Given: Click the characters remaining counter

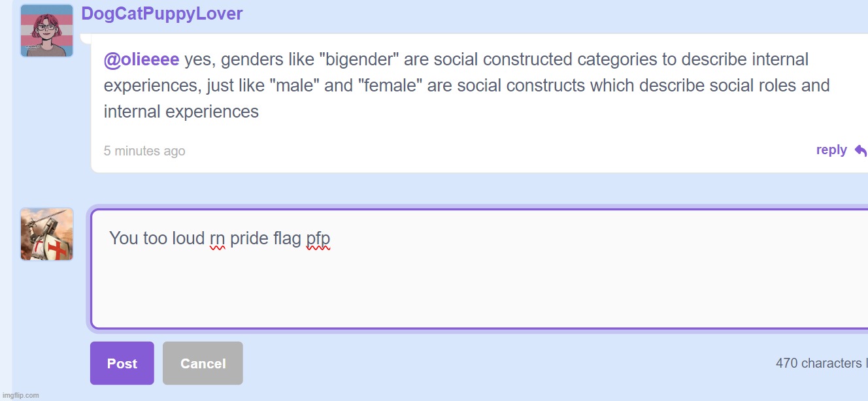Looking at the screenshot, I should point(822,363).
